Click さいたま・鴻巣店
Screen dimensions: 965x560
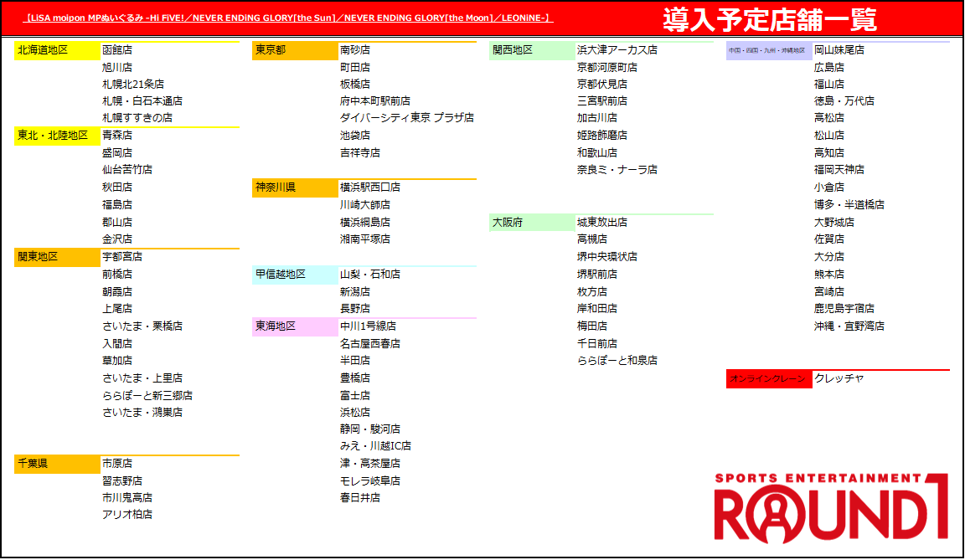tap(142, 413)
